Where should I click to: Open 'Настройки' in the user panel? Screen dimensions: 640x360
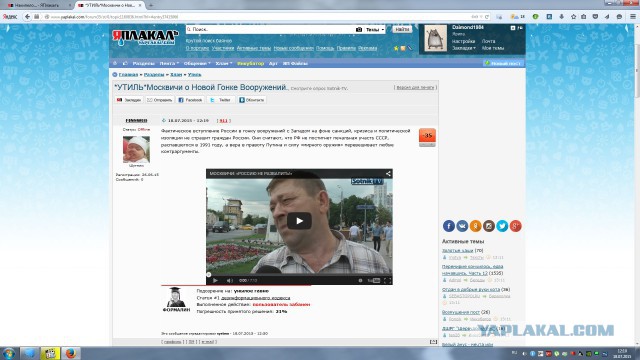pyautogui.click(x=463, y=41)
